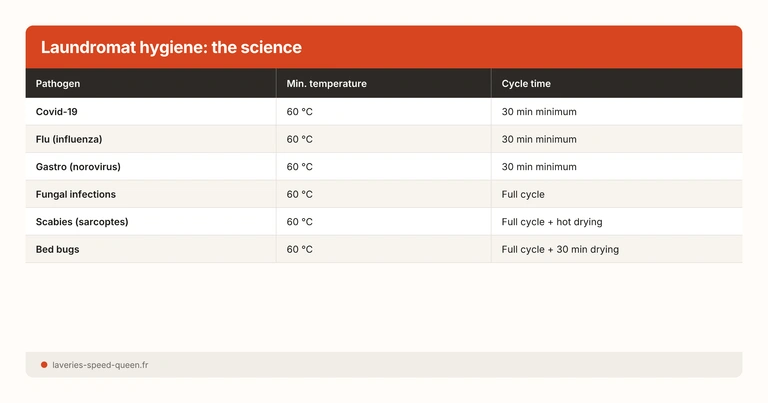
Task: Select the Fungal infections 'Full cycle' cell
Action: click(523, 194)
